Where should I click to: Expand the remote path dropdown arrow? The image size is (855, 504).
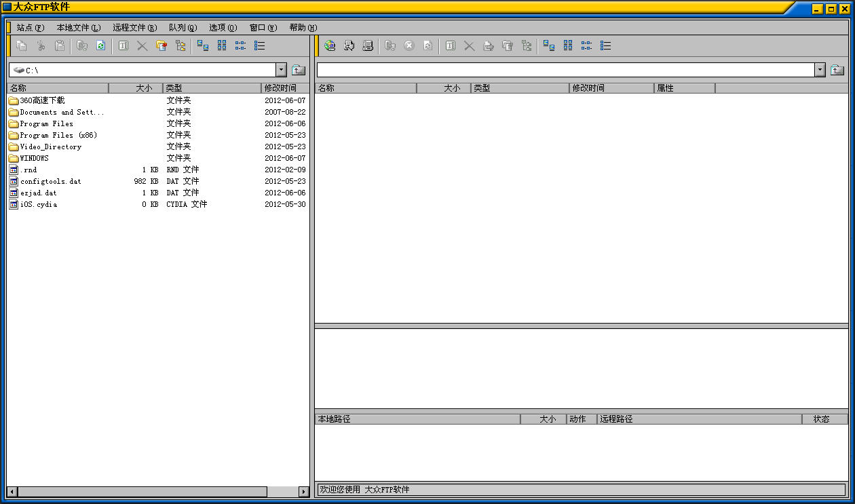coord(820,70)
